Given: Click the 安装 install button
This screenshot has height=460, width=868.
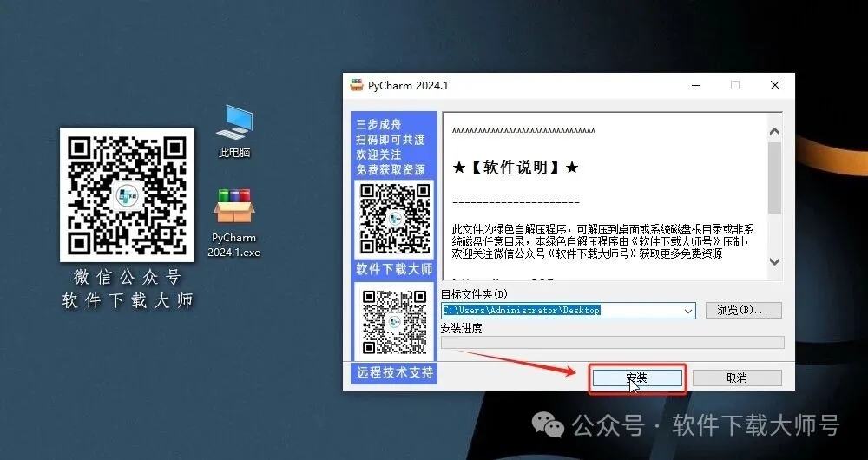Looking at the screenshot, I should 637,378.
